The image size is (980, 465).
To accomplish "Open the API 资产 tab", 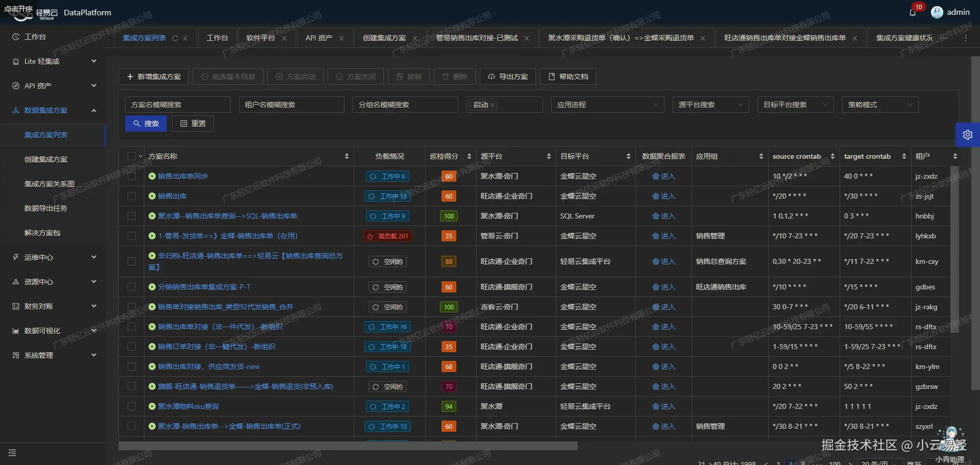I will tap(318, 38).
